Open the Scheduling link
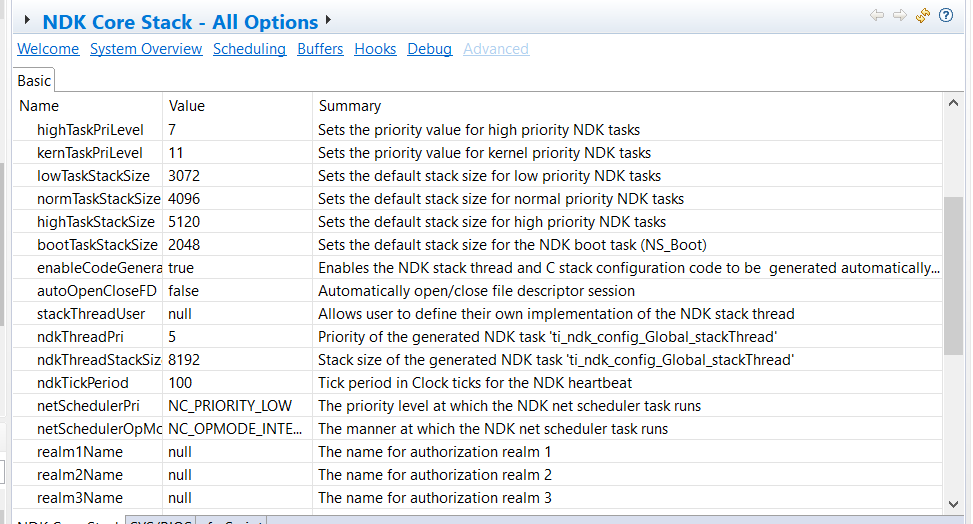973x524 pixels. (249, 49)
